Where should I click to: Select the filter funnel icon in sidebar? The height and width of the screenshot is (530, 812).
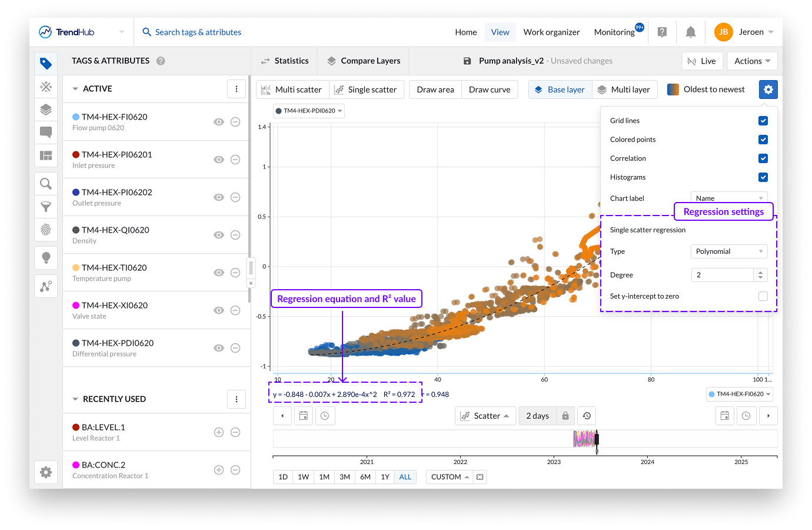point(46,207)
